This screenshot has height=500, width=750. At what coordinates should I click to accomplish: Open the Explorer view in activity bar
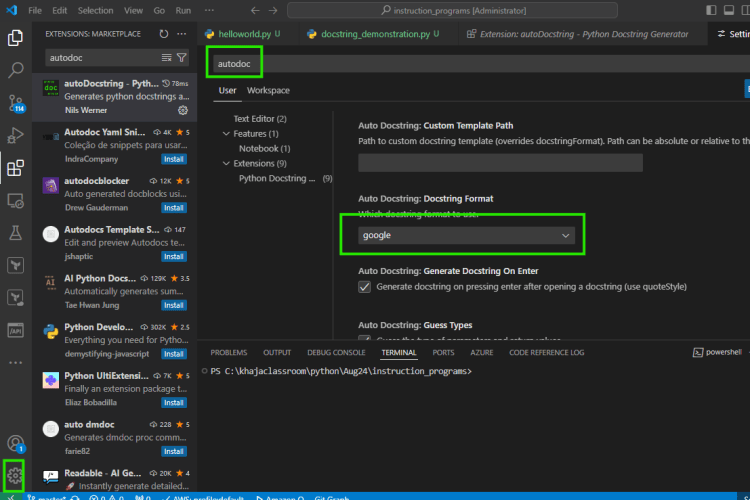point(15,38)
